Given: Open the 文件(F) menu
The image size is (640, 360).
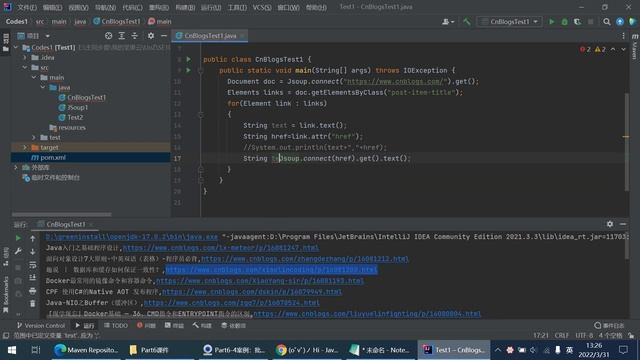Looking at the screenshot, I should [x=27, y=7].
